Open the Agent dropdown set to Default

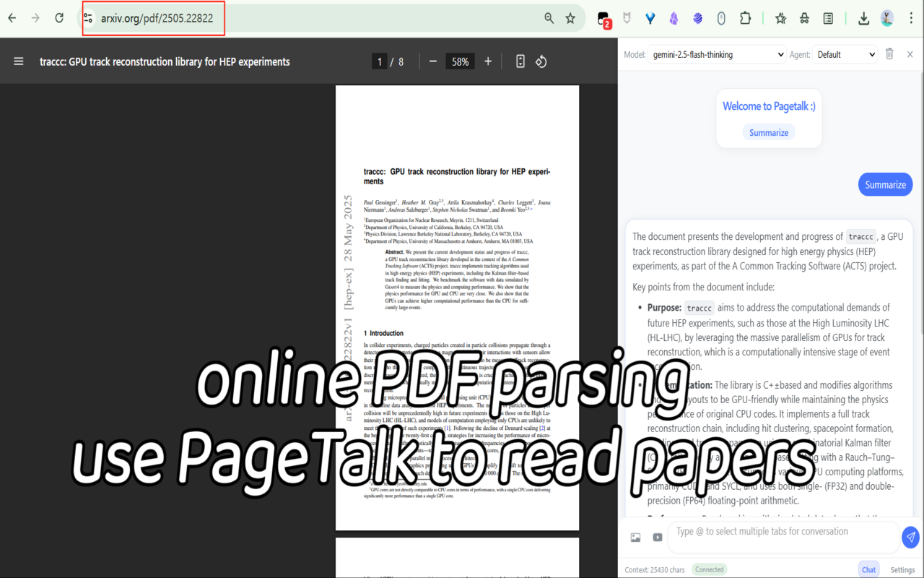click(845, 53)
